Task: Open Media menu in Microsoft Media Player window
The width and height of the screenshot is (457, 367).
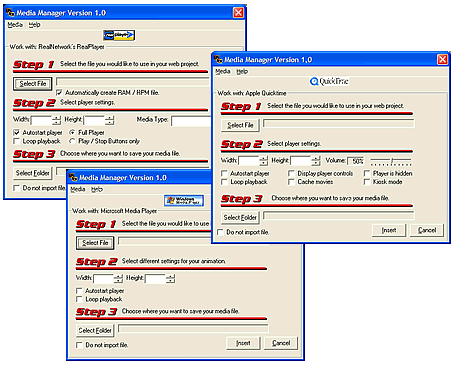Action: (x=78, y=189)
